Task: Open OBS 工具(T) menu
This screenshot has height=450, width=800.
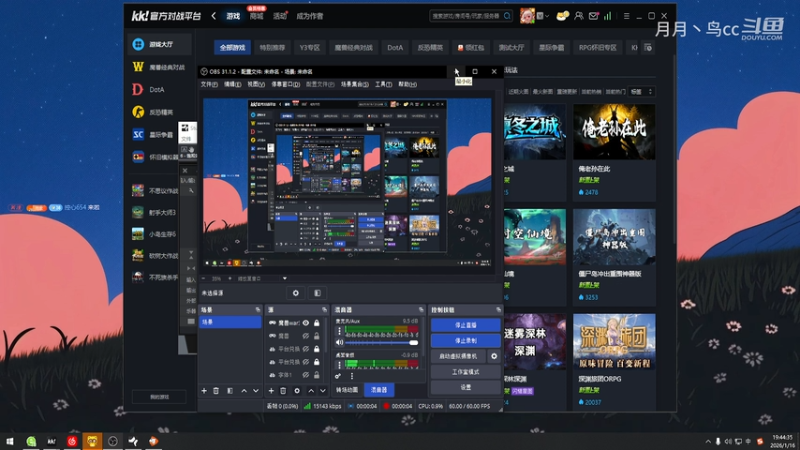Action: [x=384, y=84]
